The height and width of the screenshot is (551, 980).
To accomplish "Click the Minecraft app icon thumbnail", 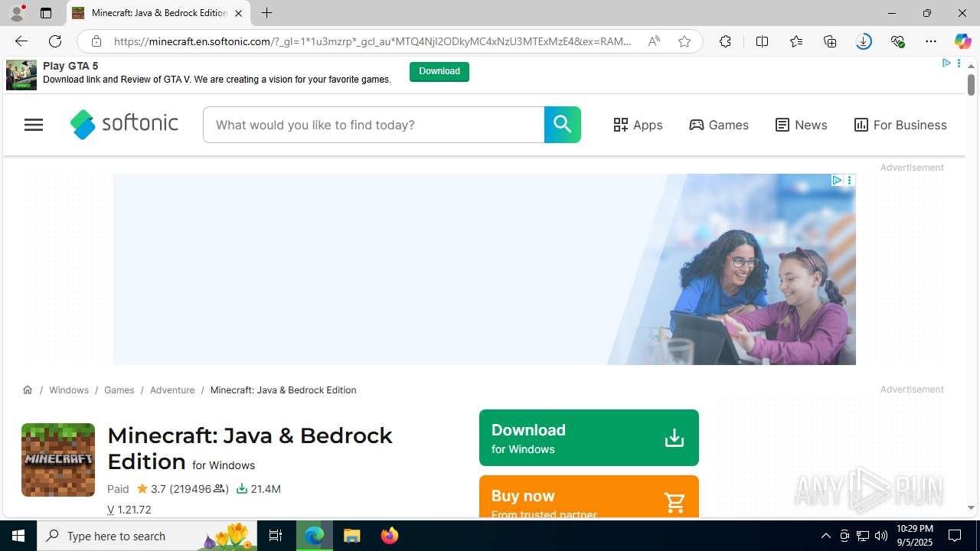I will pos(58,460).
